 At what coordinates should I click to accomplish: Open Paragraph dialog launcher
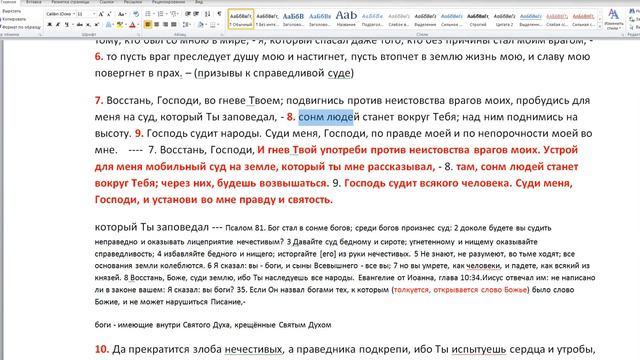222,35
